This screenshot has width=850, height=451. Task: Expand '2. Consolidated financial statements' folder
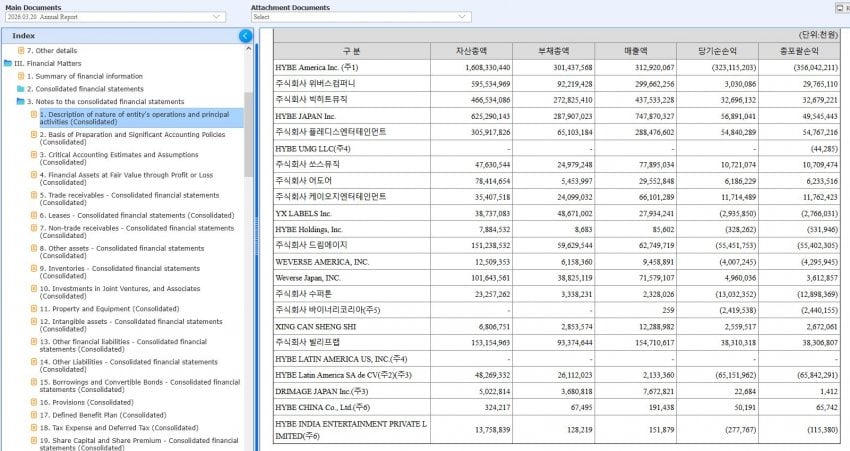(x=86, y=89)
